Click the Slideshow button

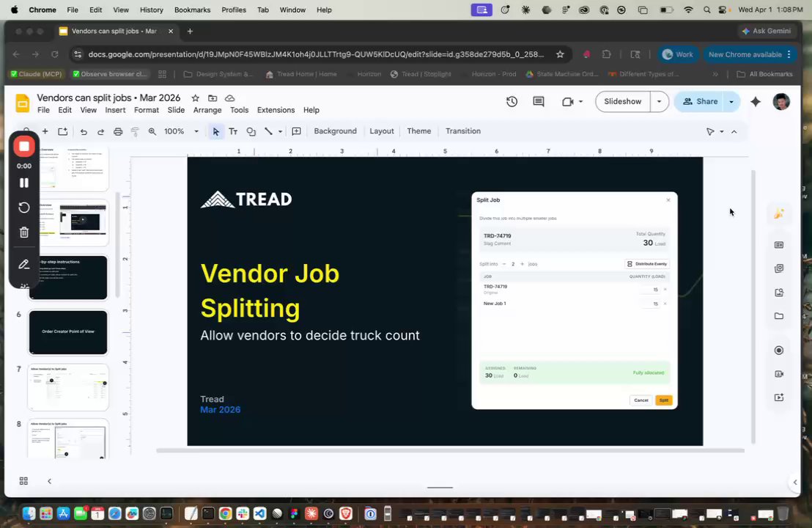(x=622, y=101)
